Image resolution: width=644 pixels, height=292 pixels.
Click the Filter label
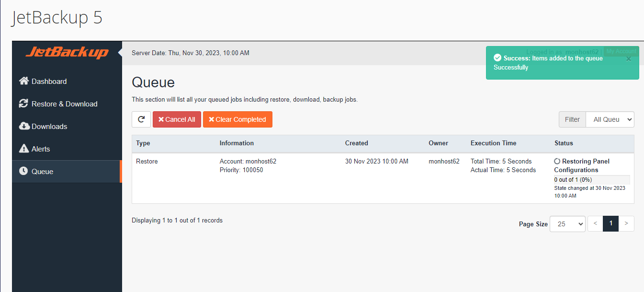tap(572, 119)
